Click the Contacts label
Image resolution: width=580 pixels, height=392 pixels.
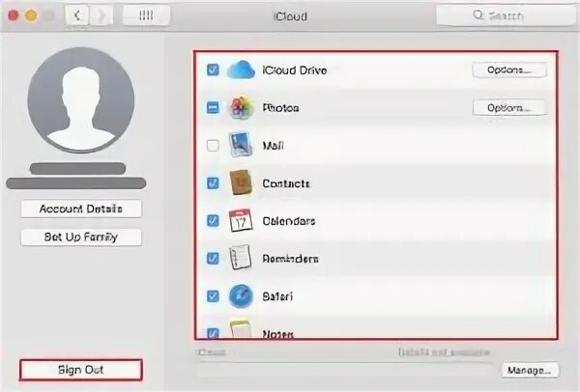tap(286, 183)
